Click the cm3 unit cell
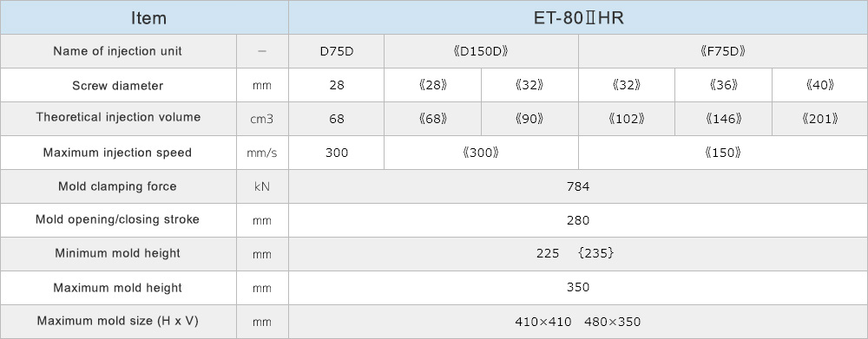This screenshot has height=339, width=868. (x=262, y=119)
